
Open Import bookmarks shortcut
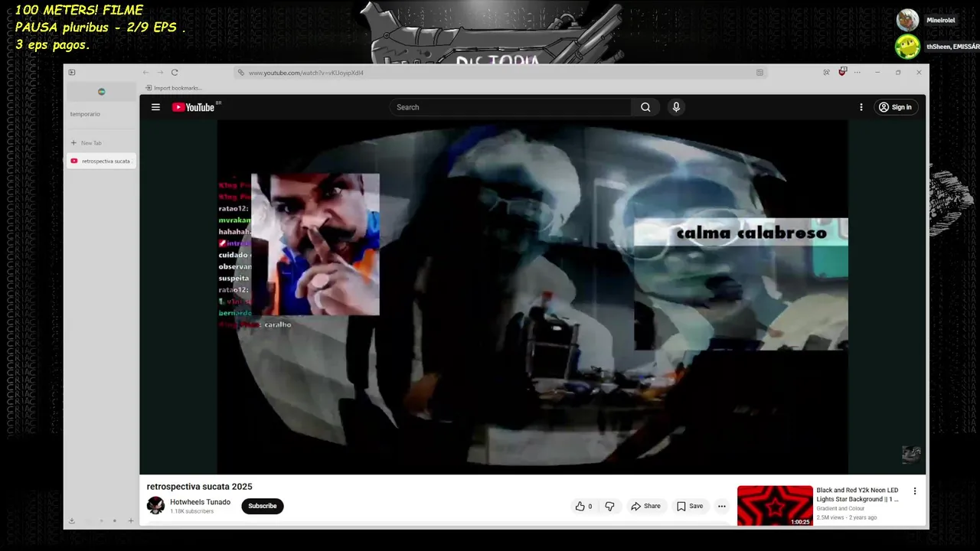pos(174,88)
